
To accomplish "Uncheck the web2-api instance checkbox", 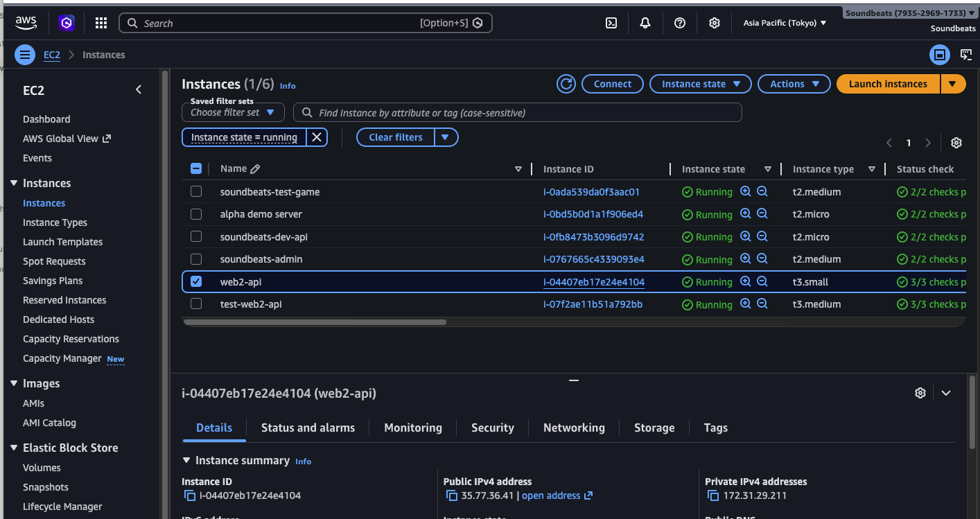I will [196, 281].
